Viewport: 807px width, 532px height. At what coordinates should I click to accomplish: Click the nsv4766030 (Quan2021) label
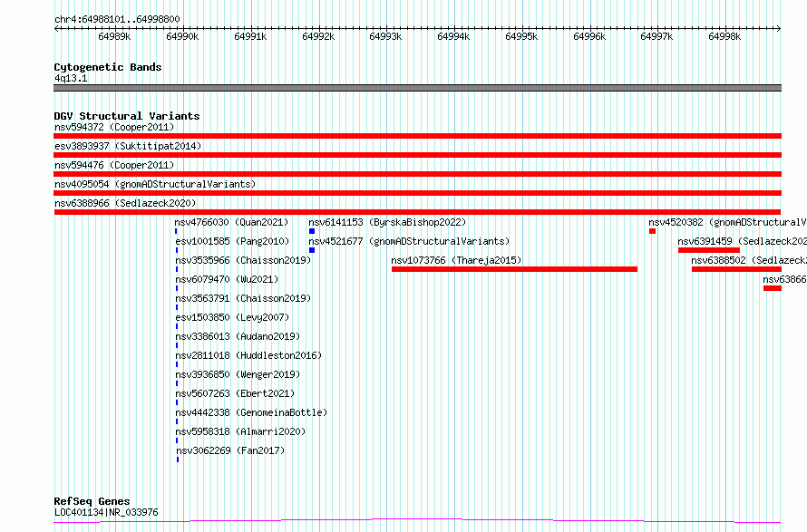pyautogui.click(x=231, y=222)
